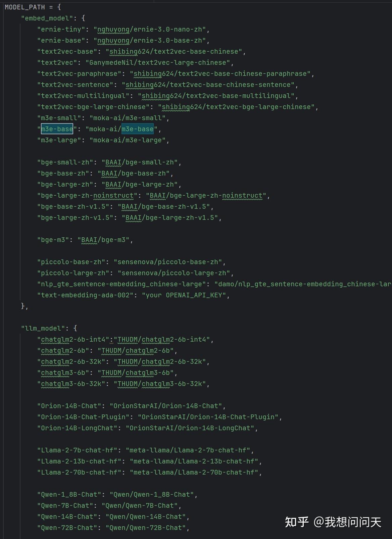Image resolution: width=392 pixels, height=539 pixels.
Task: Click the MODEL_PATH variable name
Action: [x=24, y=7]
